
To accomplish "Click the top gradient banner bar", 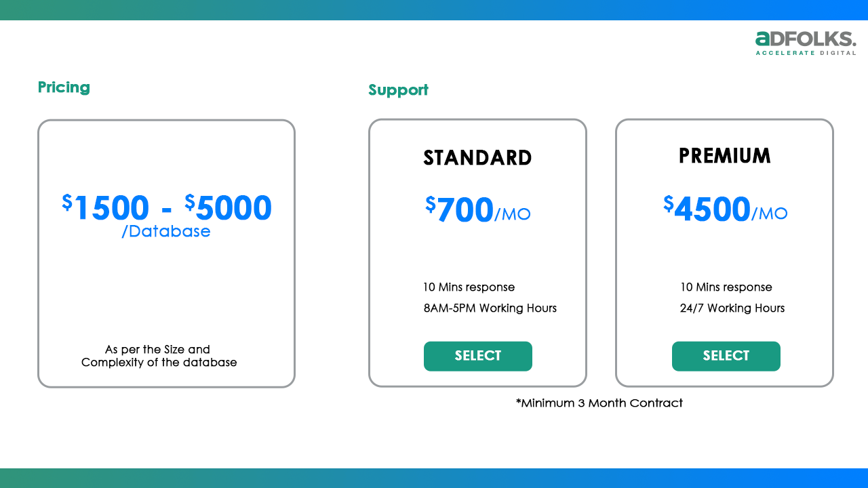I will 434,9.
